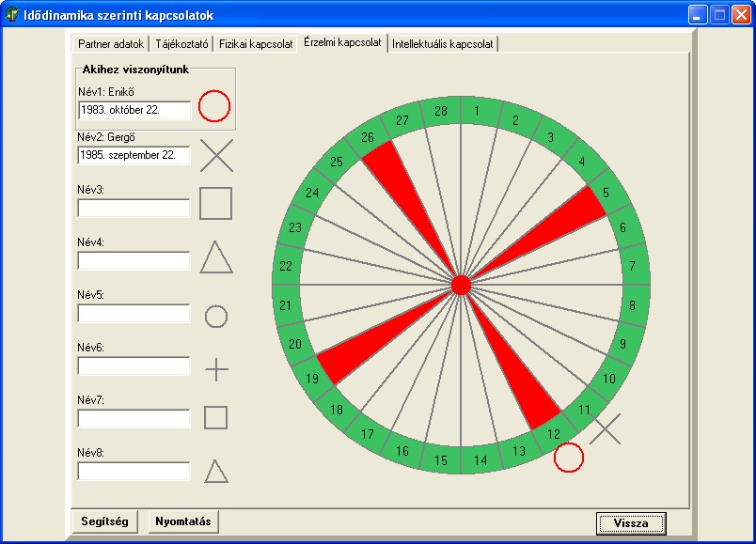Click the X marker outside the wheel near 11
Image resolution: width=756 pixels, height=544 pixels.
[x=606, y=428]
